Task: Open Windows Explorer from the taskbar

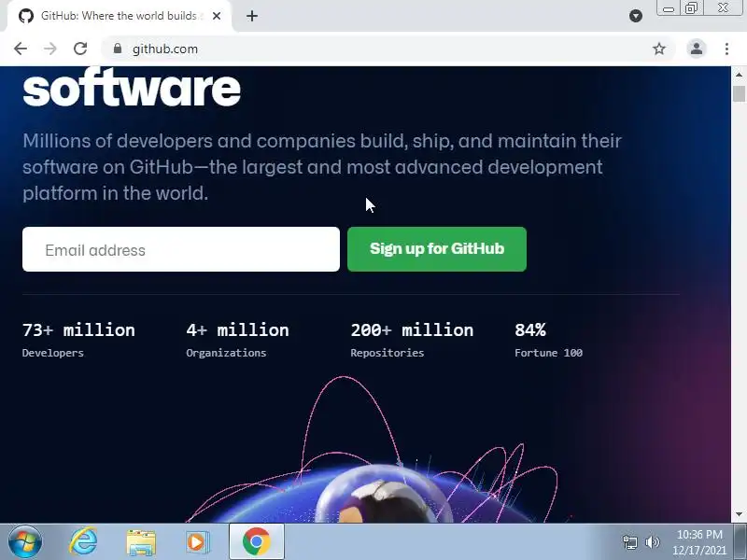Action: (141, 542)
